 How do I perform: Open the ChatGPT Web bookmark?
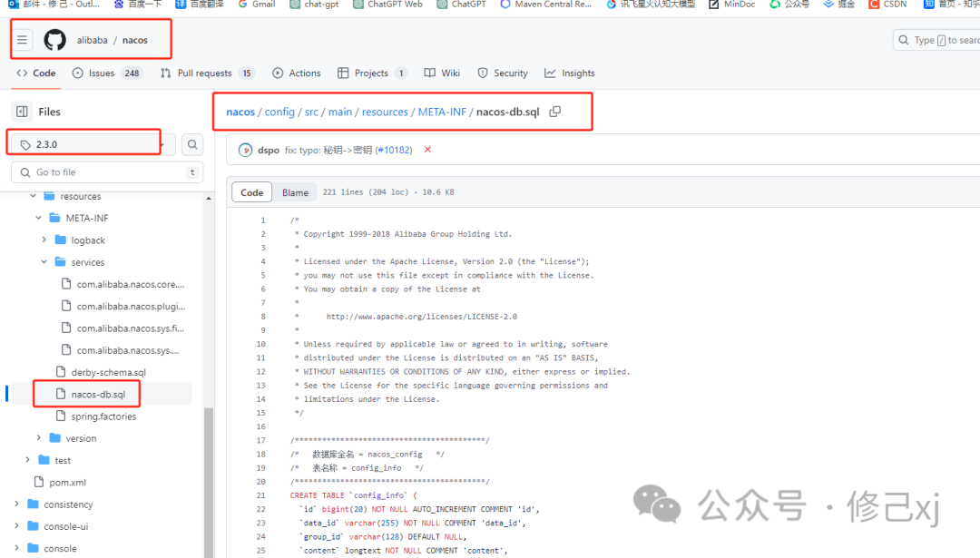(388, 5)
